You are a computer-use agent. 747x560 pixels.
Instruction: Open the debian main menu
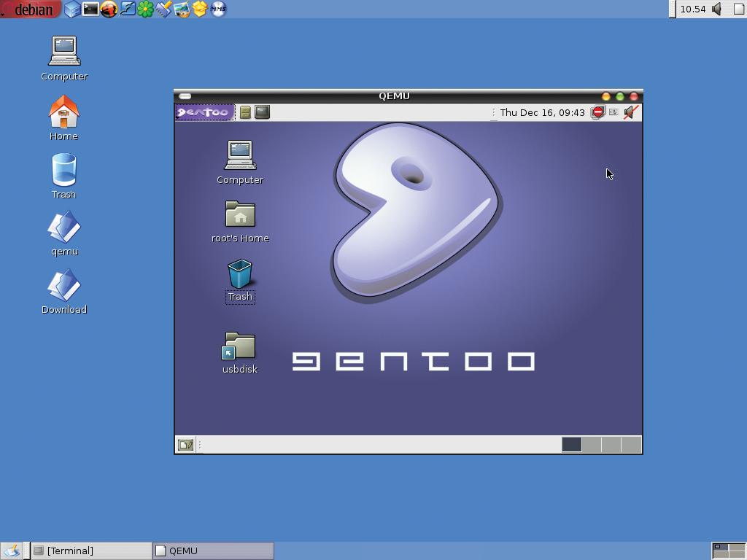(31, 9)
